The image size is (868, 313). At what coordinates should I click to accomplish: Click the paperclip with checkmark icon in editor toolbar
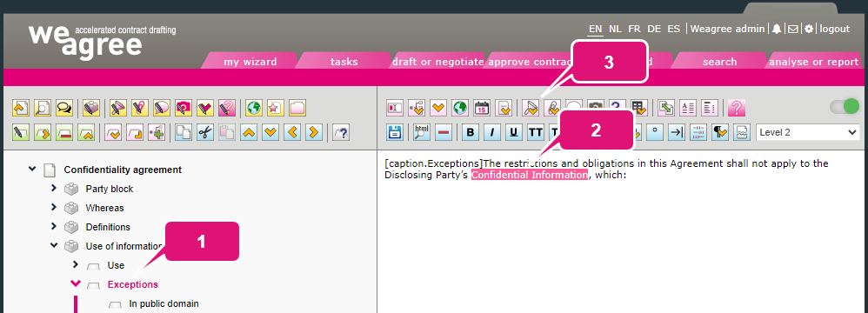coord(552,108)
